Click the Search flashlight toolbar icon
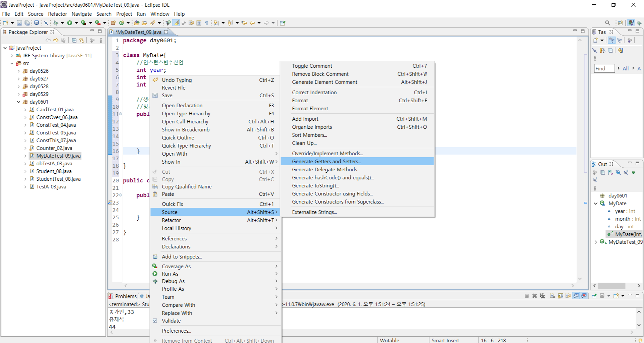The image size is (644, 343). 153,23
